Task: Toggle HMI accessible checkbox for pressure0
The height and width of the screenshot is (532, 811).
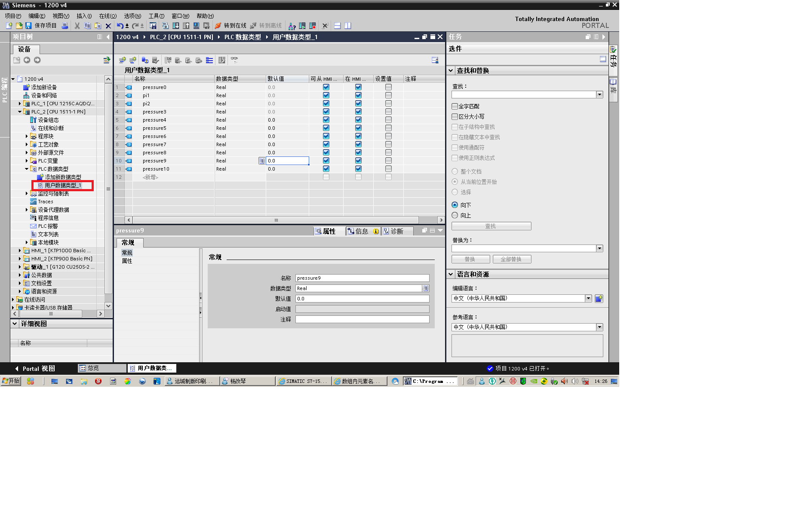Action: point(326,87)
